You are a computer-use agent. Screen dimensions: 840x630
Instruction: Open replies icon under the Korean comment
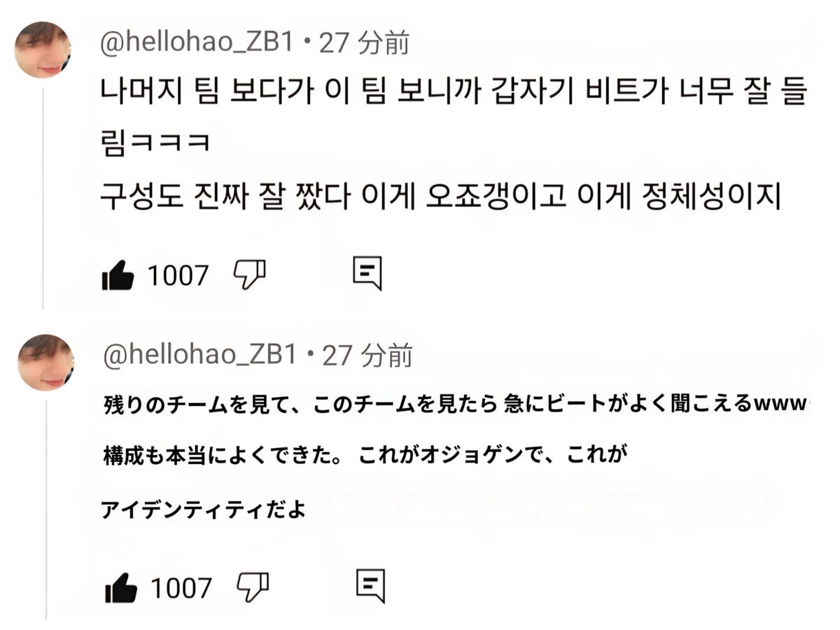(367, 273)
